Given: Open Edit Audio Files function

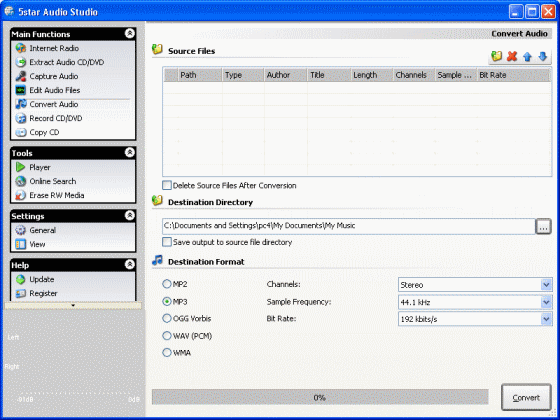Looking at the screenshot, I should (55, 90).
